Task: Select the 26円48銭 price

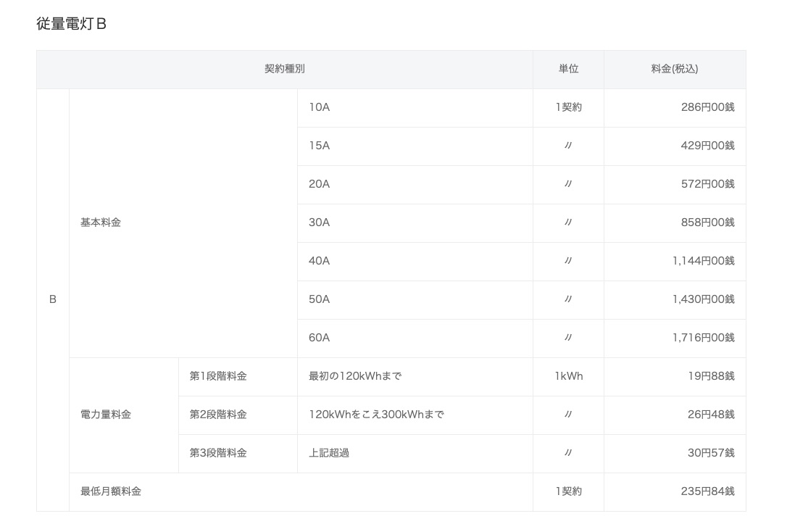Action: pos(712,415)
